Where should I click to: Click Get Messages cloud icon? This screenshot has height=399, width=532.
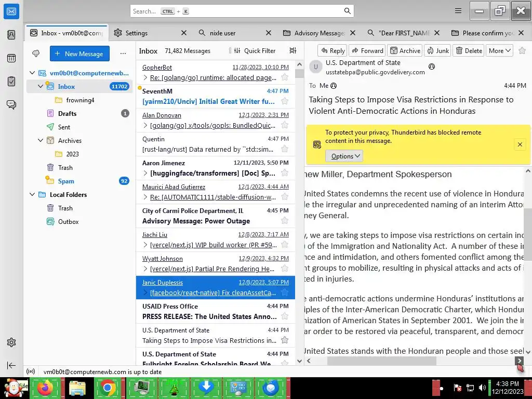pos(36,54)
